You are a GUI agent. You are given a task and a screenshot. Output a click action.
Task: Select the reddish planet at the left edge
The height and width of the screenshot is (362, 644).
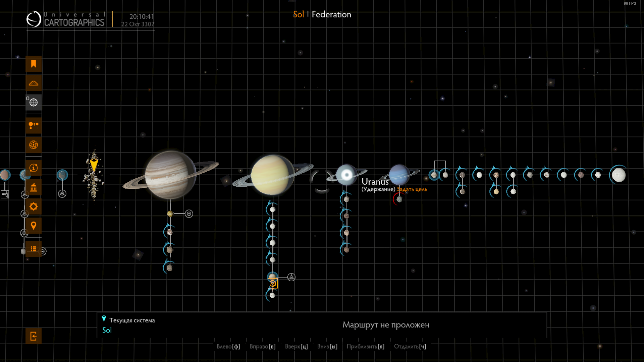5,175
